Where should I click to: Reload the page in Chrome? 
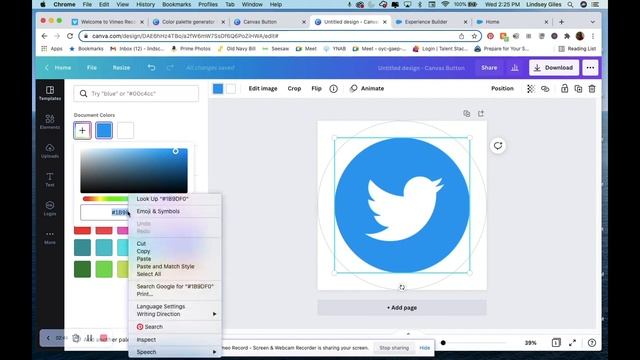pos(70,36)
